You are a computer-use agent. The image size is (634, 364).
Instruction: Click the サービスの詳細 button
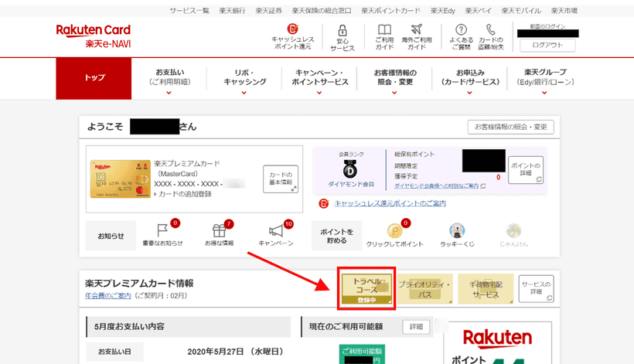point(536,288)
